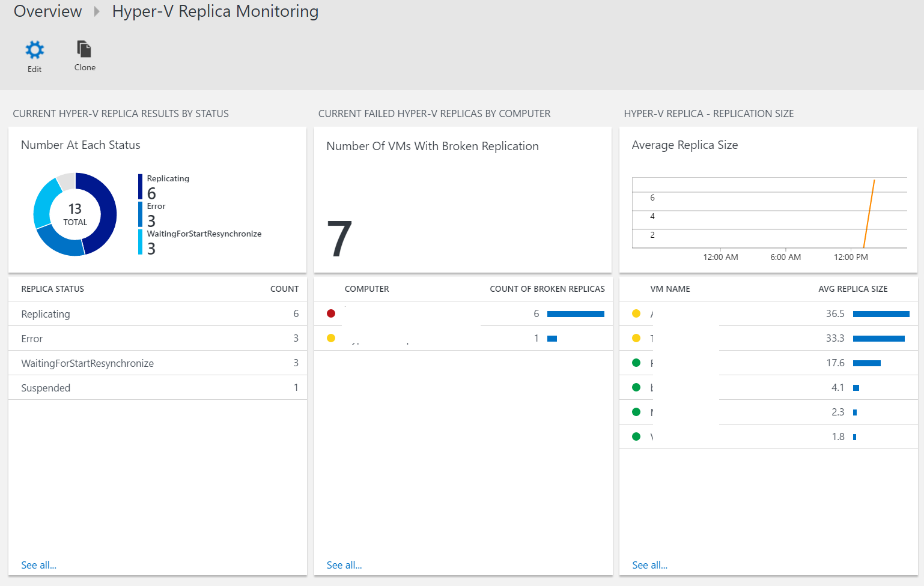The width and height of the screenshot is (924, 586).
Task: Click the Current Failed Hyper-V Replicas By Computer heading
Action: click(434, 113)
